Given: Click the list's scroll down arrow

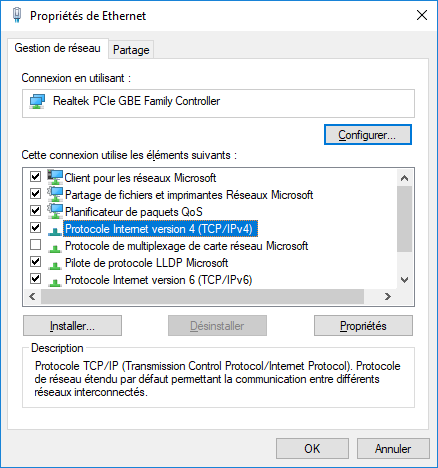Looking at the screenshot, I should coord(404,280).
